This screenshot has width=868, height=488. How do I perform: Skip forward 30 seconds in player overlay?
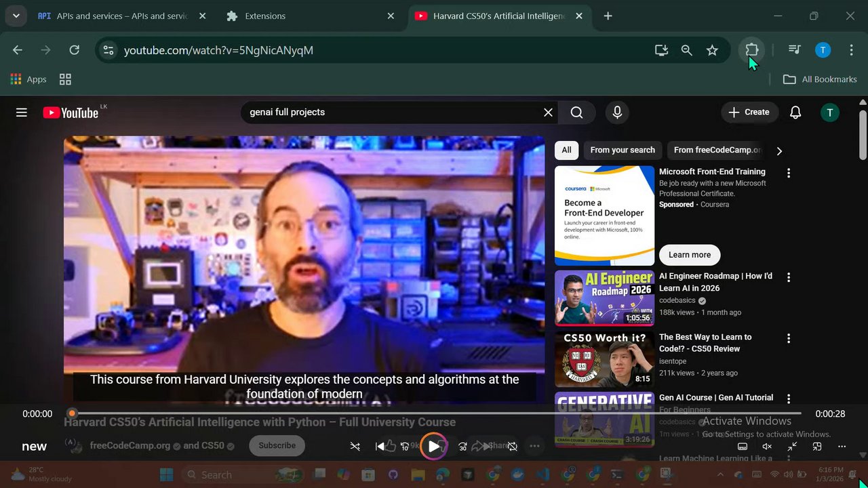pyautogui.click(x=462, y=447)
